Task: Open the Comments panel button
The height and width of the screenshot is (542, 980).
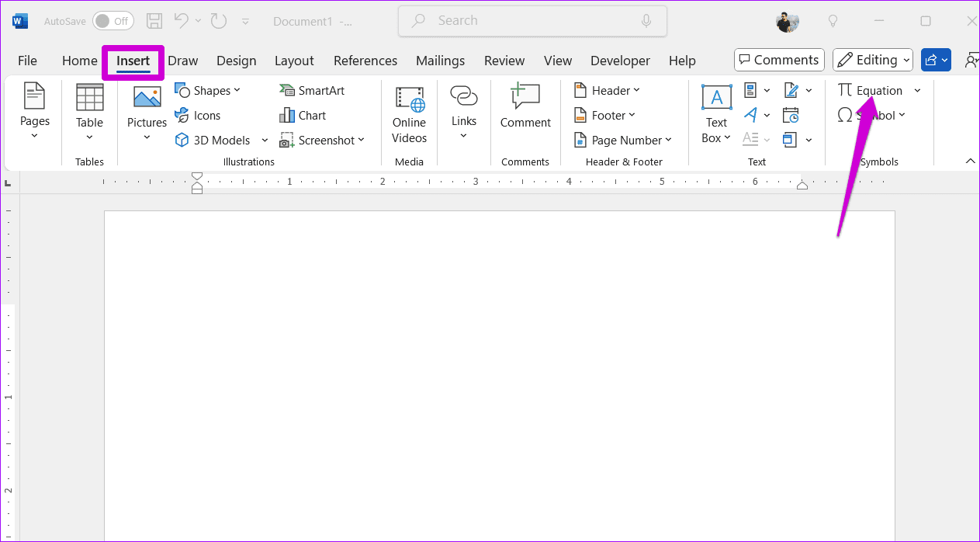Action: (779, 60)
